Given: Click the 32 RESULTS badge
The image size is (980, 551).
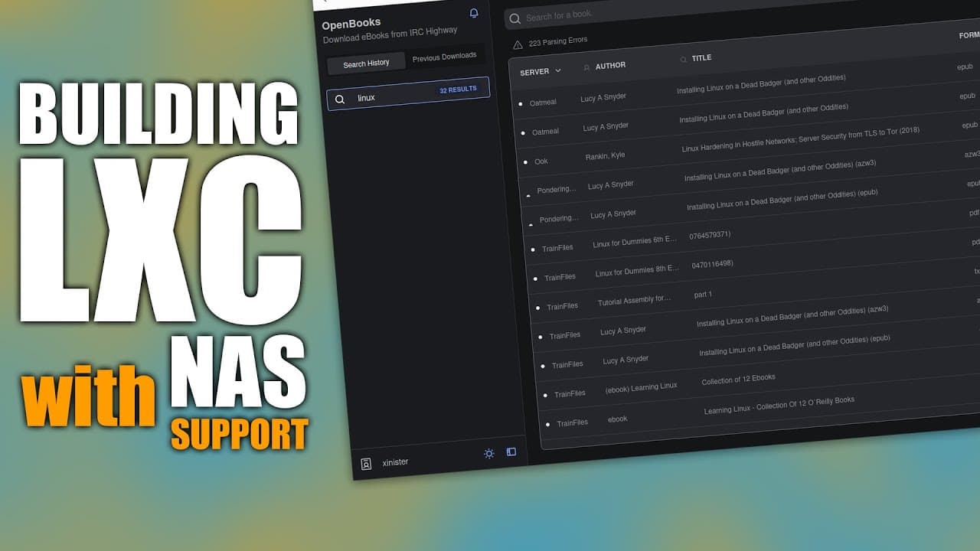Looking at the screenshot, I should click(x=458, y=90).
